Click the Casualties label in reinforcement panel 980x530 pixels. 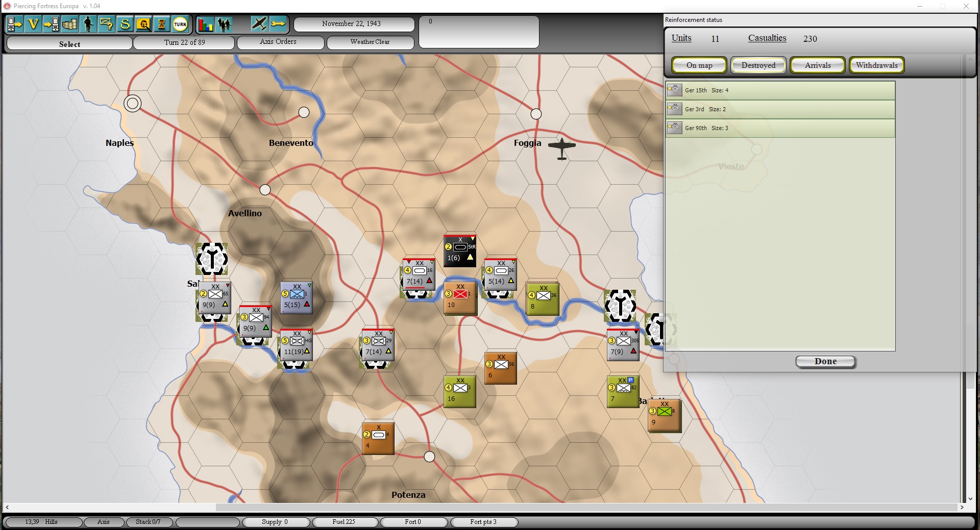pyautogui.click(x=767, y=38)
